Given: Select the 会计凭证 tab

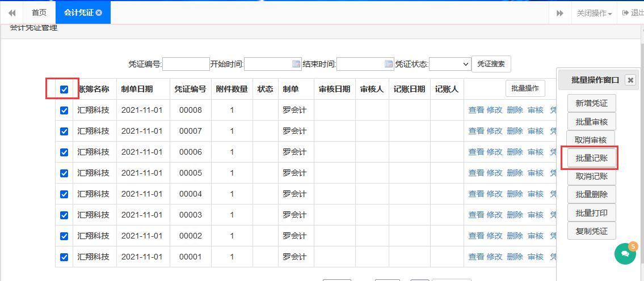Looking at the screenshot, I should tap(78, 12).
